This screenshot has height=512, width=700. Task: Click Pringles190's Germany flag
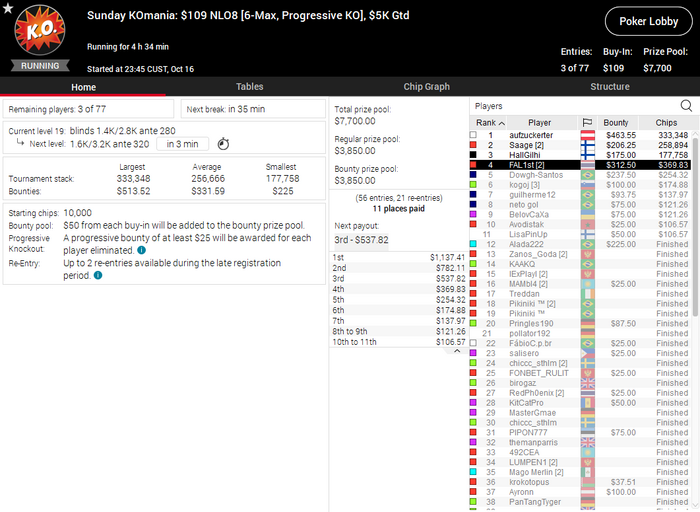[x=588, y=324]
